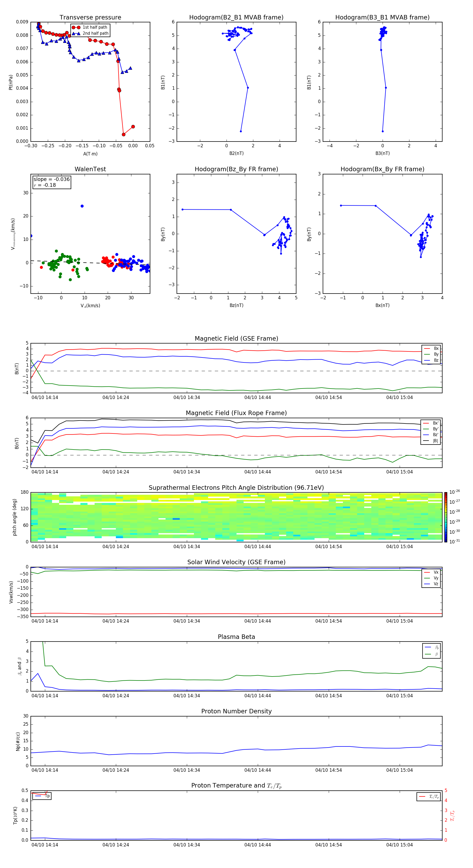Click the Bx' legend entry in Flux Rope panel
Image resolution: width=473 pixels, height=868 pixels.
(x=431, y=423)
